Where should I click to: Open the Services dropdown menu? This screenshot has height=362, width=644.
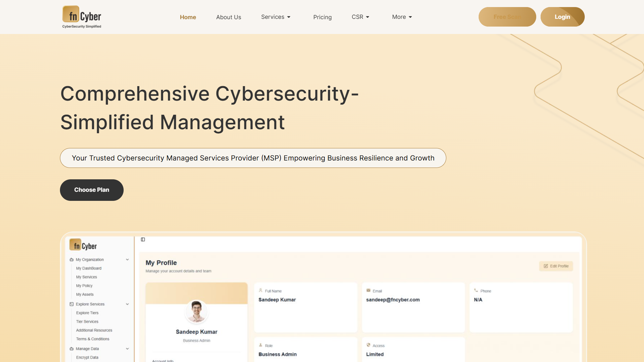coord(276,17)
